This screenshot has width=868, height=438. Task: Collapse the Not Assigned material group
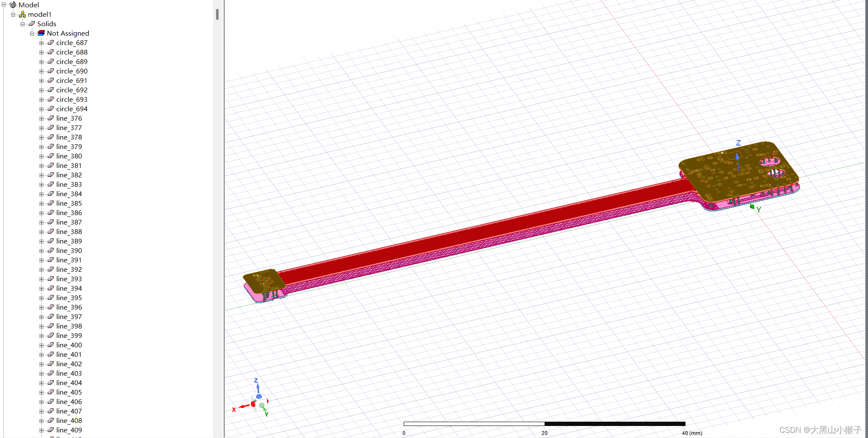32,33
